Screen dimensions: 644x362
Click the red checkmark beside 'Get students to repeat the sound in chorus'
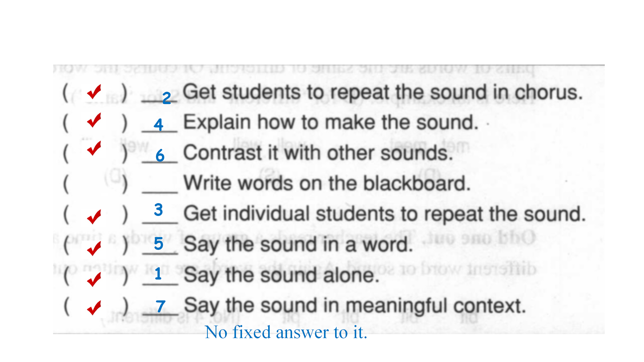[x=94, y=92]
